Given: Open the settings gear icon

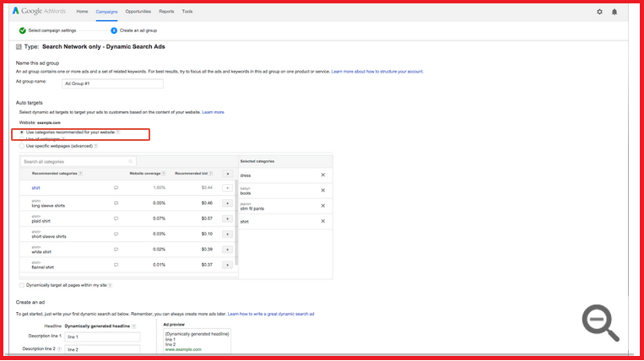Looking at the screenshot, I should (x=599, y=12).
